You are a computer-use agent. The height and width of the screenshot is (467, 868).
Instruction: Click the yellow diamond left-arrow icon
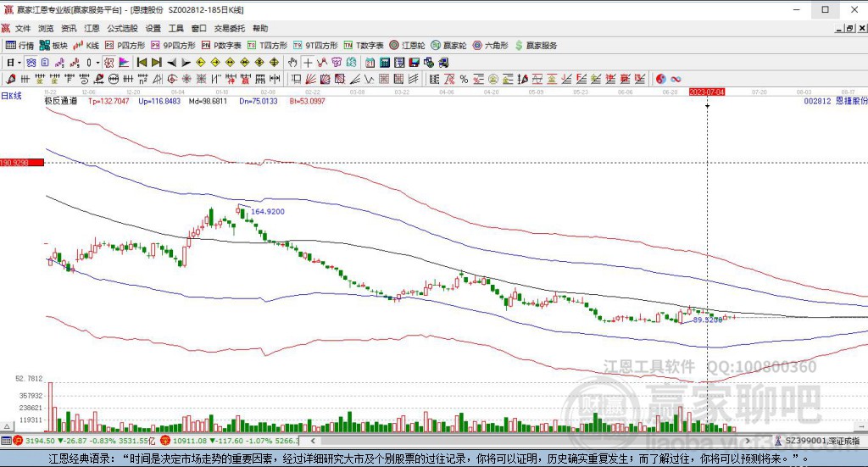click(x=202, y=63)
